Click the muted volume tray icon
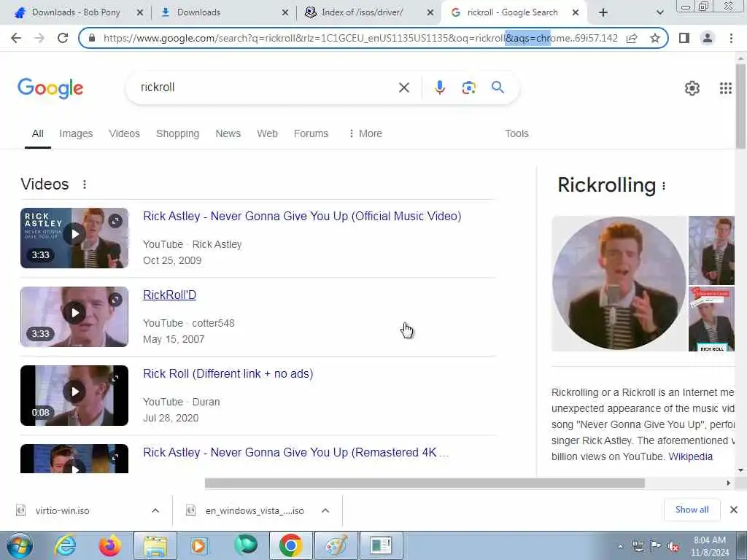 click(x=674, y=546)
